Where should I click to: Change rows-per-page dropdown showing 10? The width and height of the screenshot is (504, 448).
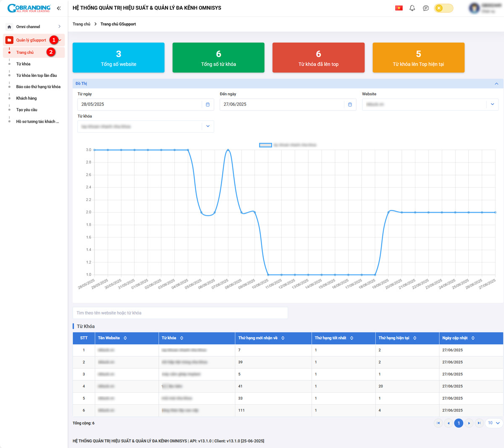click(494, 423)
